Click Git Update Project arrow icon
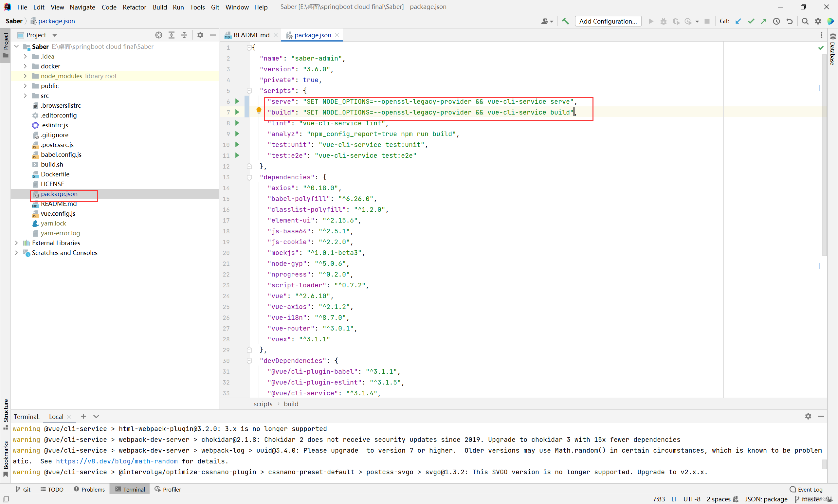 click(738, 21)
